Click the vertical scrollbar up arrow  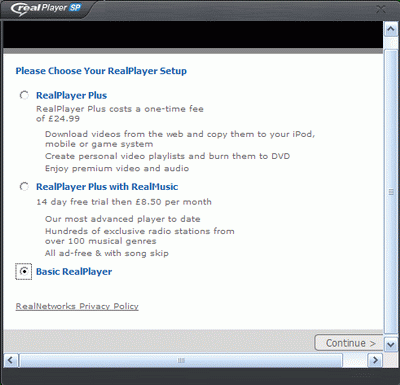(x=390, y=29)
